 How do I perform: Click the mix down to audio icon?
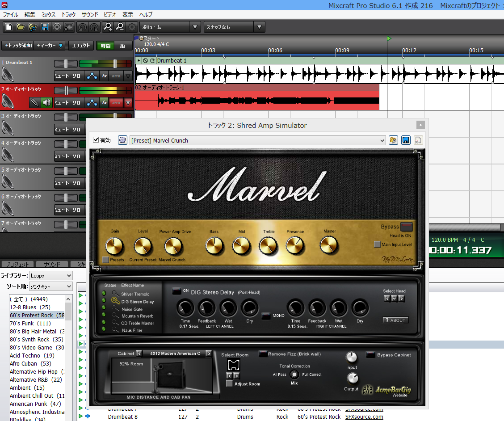click(69, 27)
